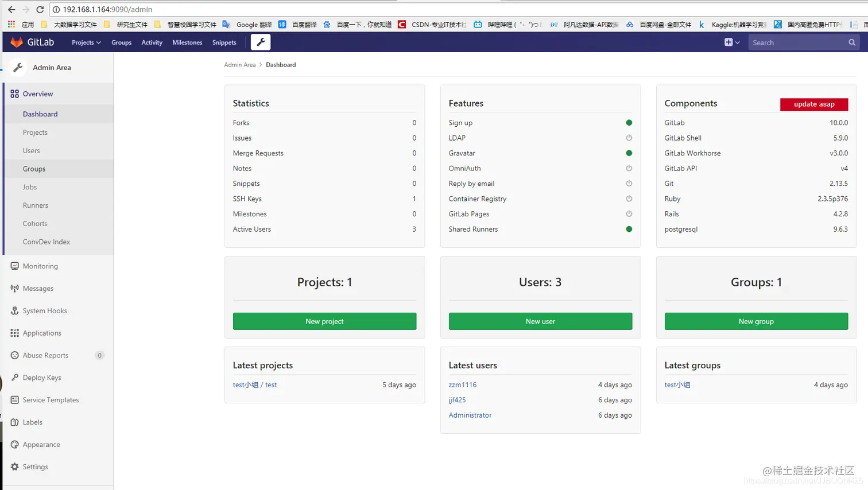The image size is (868, 490).
Task: Click the Abuse Reports face icon
Action: click(x=15, y=355)
